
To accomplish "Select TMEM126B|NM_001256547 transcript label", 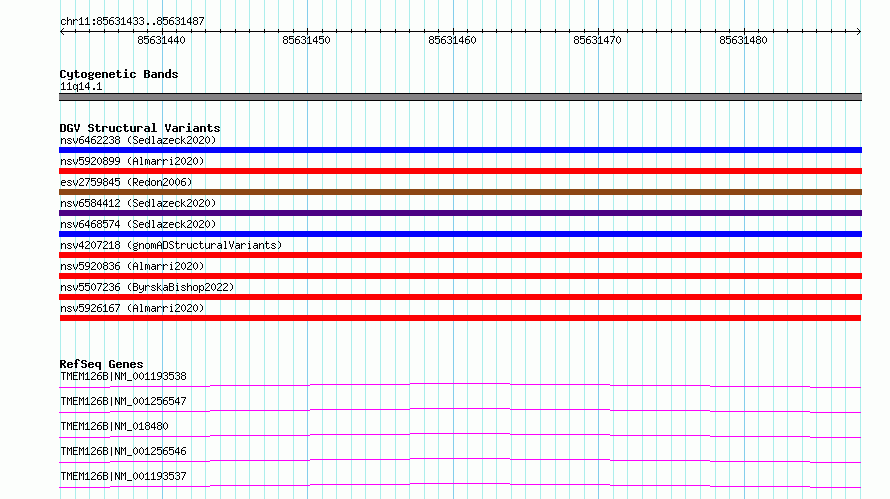I will coord(123,401).
